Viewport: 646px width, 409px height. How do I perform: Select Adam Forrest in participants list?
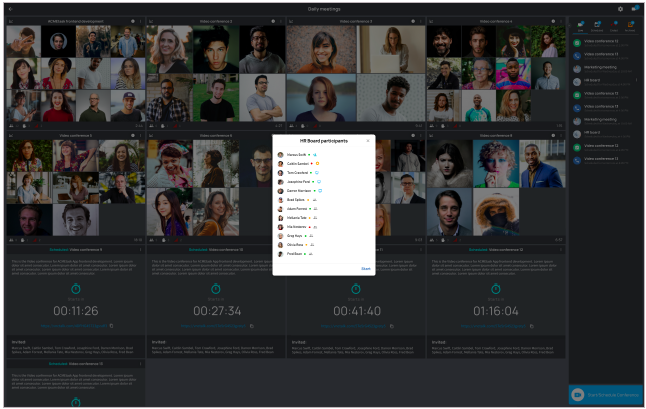[x=298, y=209]
